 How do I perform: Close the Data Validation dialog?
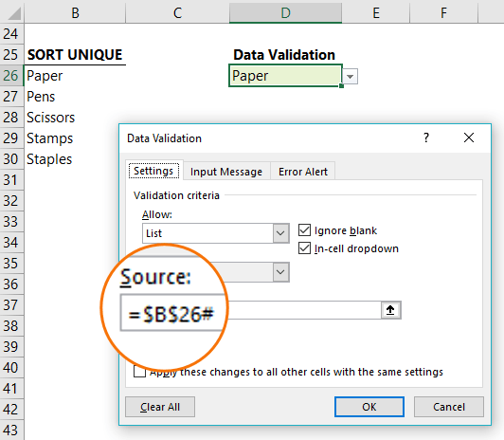469,137
